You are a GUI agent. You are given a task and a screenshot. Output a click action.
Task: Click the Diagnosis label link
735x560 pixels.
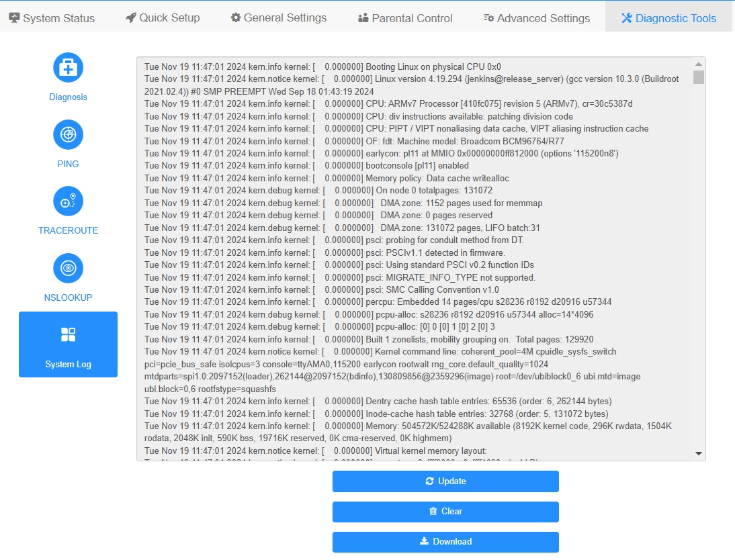coord(68,97)
